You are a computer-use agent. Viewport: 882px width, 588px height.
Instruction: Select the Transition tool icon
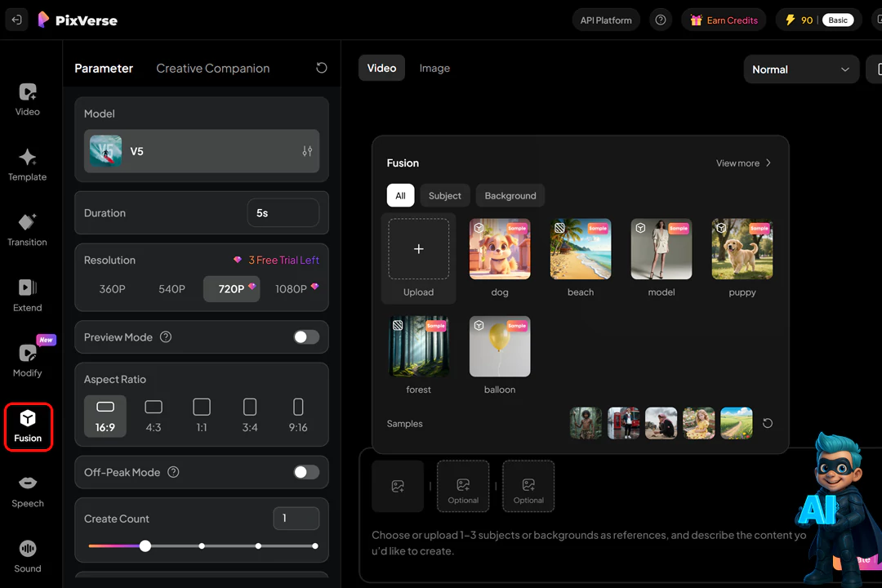27,229
